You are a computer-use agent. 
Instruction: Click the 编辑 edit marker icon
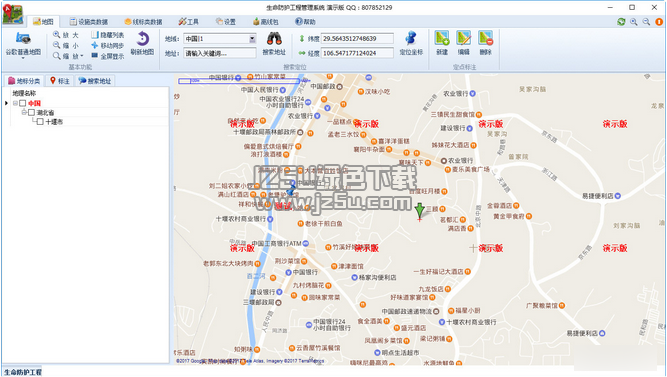pos(464,38)
